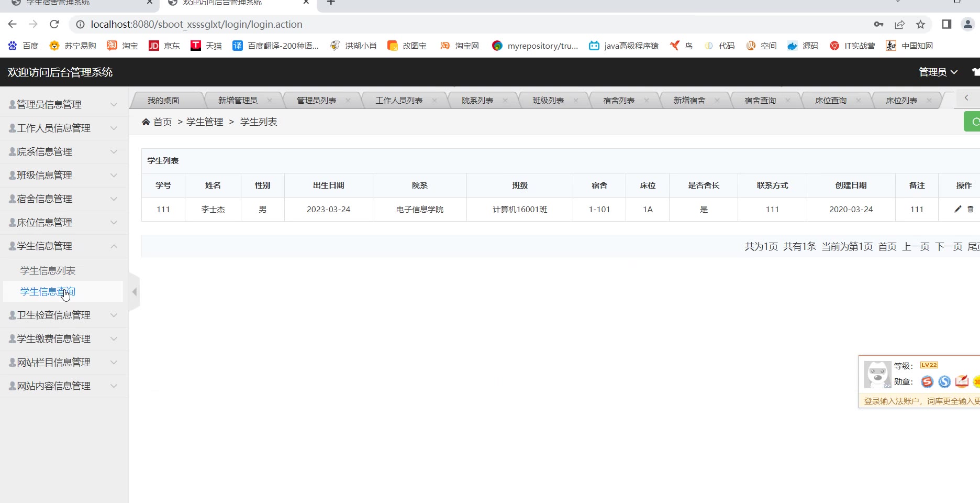Open the 京东 bookmark
980x503 pixels.
[164, 46]
